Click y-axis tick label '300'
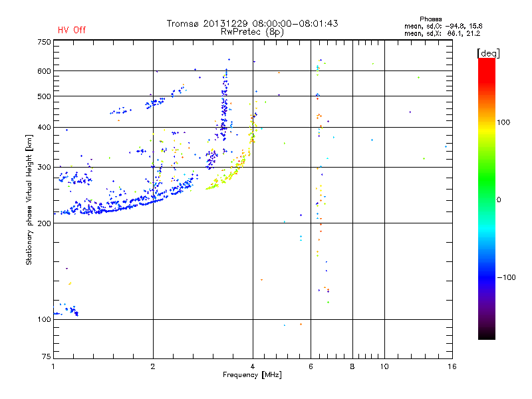Image resolution: width=532 pixels, height=399 pixels. tap(44, 167)
